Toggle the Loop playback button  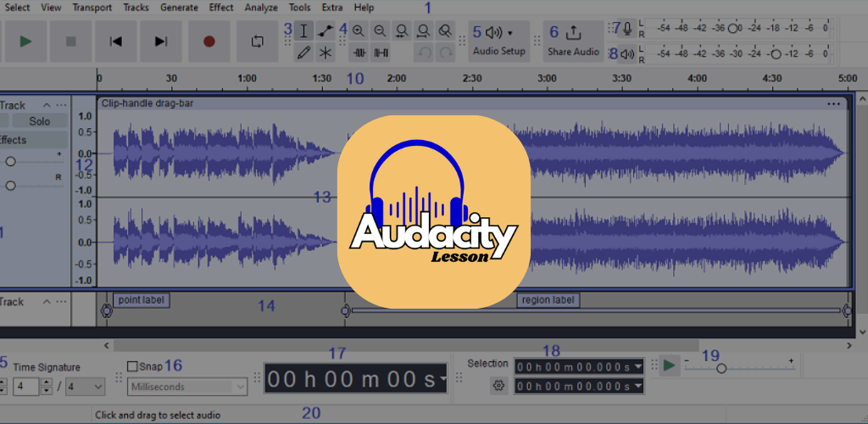point(257,42)
